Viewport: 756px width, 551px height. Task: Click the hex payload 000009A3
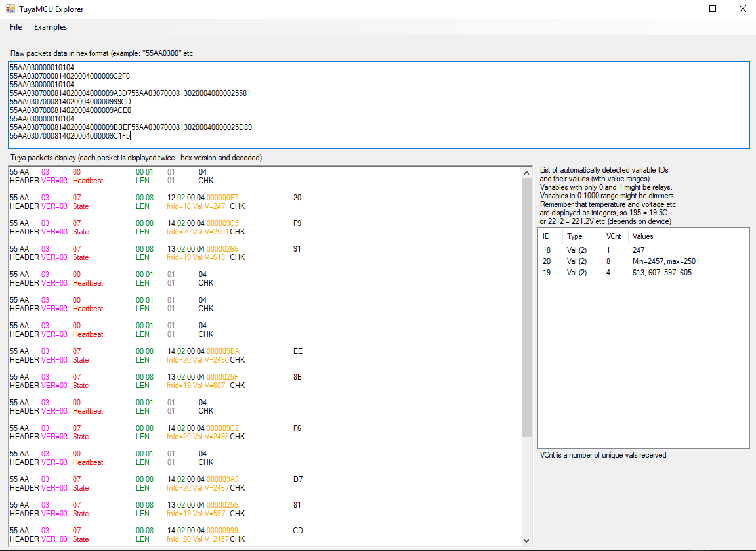222,479
